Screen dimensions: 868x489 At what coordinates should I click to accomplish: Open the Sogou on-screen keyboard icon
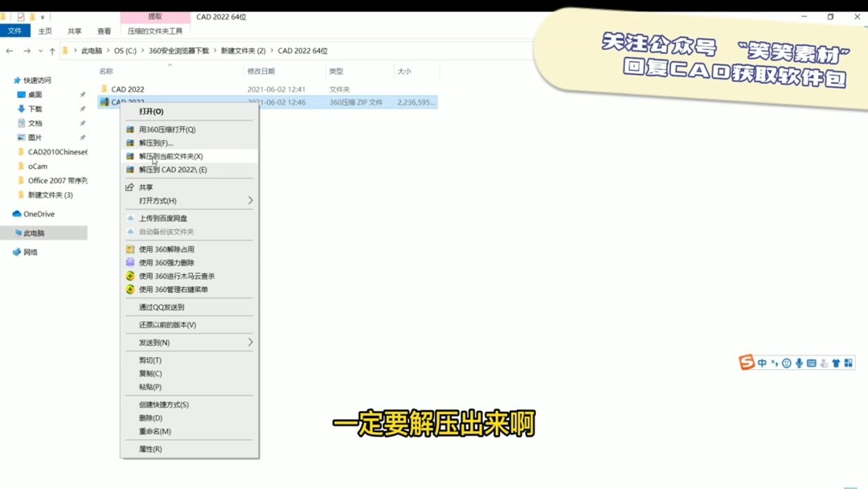811,363
